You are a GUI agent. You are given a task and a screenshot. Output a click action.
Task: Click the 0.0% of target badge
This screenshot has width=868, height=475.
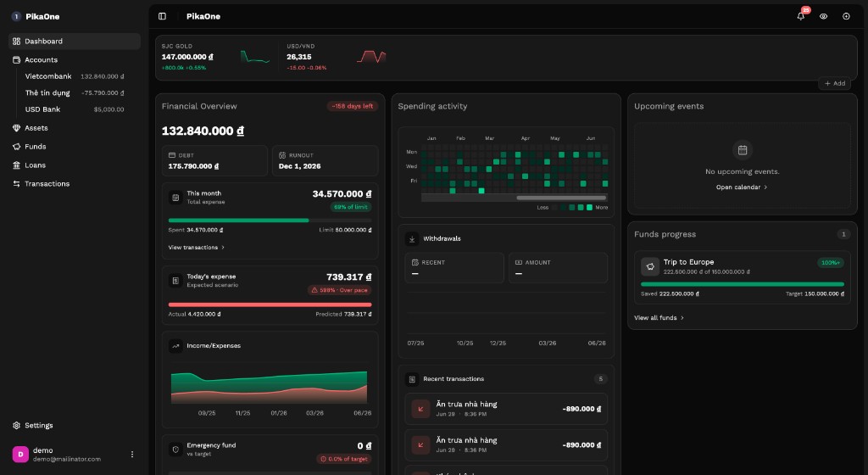[x=344, y=459]
